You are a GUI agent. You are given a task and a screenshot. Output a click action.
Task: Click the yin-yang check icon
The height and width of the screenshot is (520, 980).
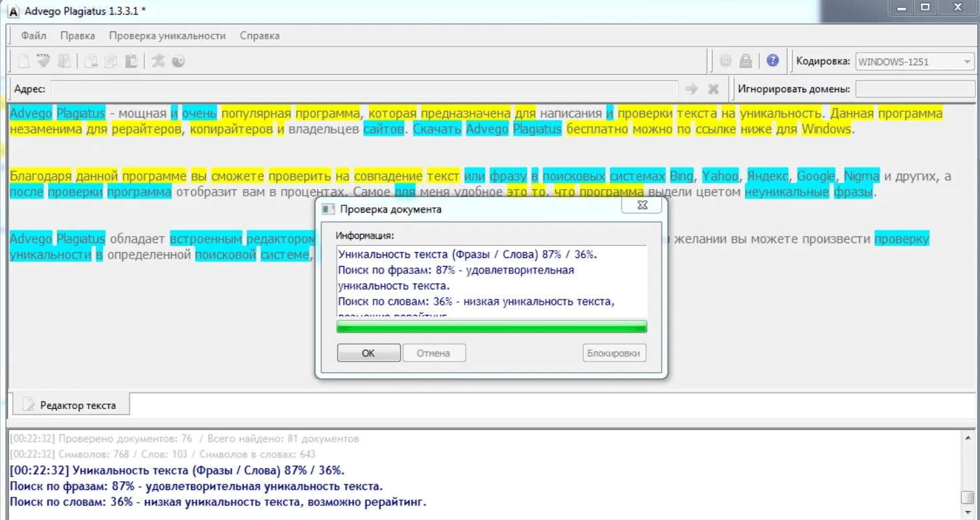(x=178, y=61)
